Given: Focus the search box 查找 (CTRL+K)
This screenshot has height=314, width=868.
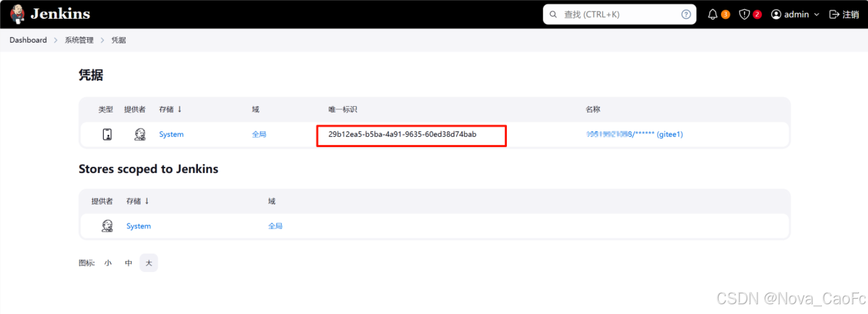Looking at the screenshot, I should (619, 14).
